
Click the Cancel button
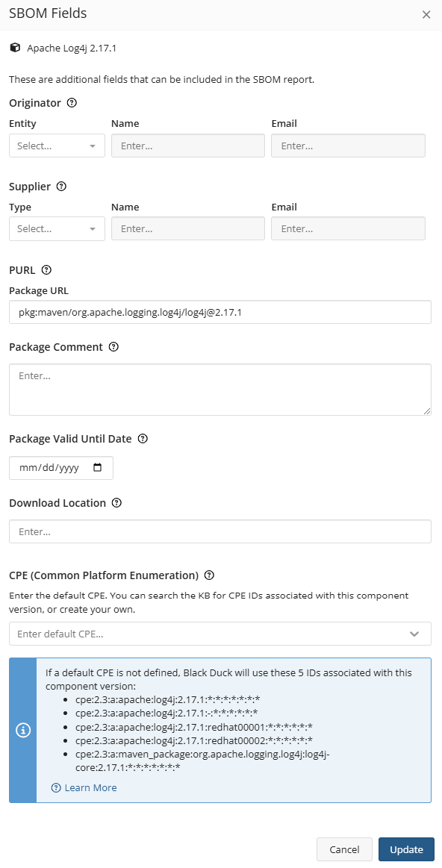click(344, 849)
